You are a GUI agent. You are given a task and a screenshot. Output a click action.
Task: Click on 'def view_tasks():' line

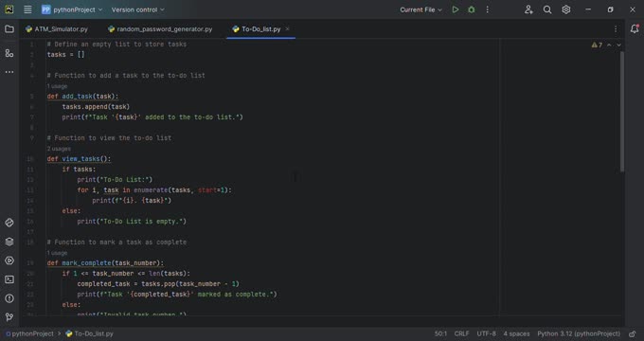79,159
